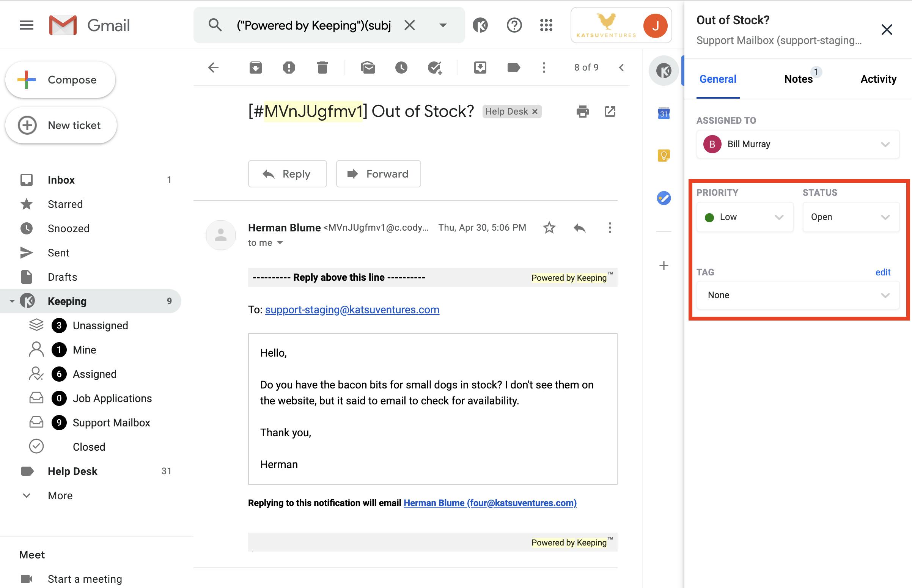Click the Reply button
The height and width of the screenshot is (588, 912).
pos(288,174)
